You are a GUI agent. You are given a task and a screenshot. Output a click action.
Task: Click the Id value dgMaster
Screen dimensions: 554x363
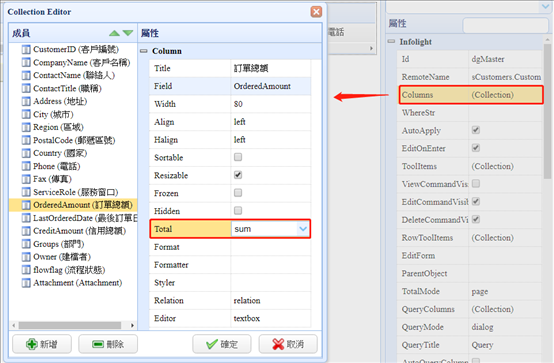point(488,59)
